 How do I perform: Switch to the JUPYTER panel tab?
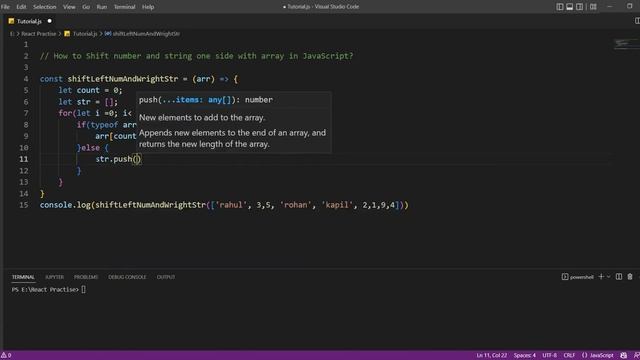tap(54, 277)
